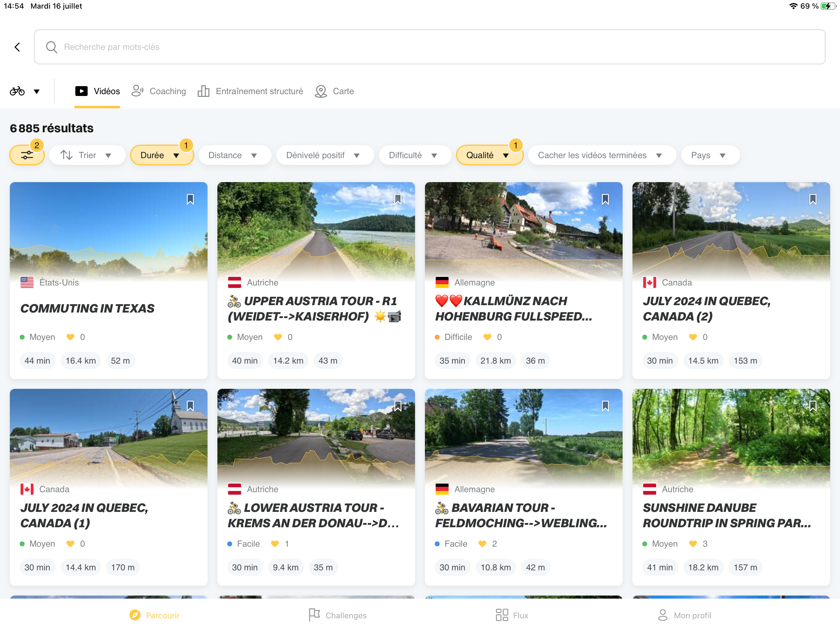
Task: Bookmark Commuting in Texas video
Action: [190, 199]
